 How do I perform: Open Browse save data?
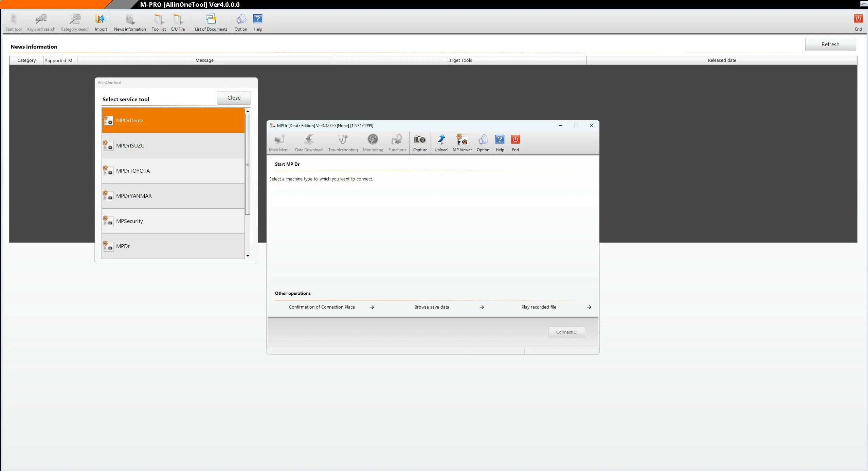pyautogui.click(x=432, y=307)
